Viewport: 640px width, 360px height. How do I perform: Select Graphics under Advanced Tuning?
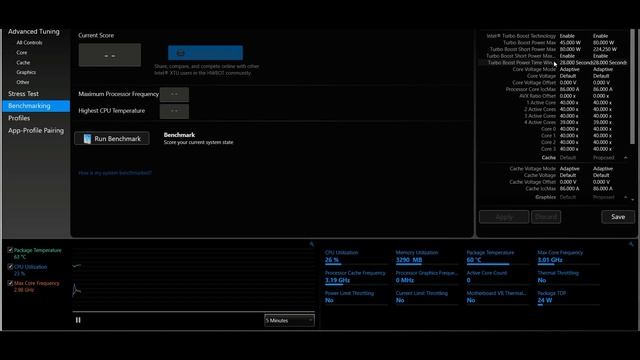pyautogui.click(x=26, y=72)
